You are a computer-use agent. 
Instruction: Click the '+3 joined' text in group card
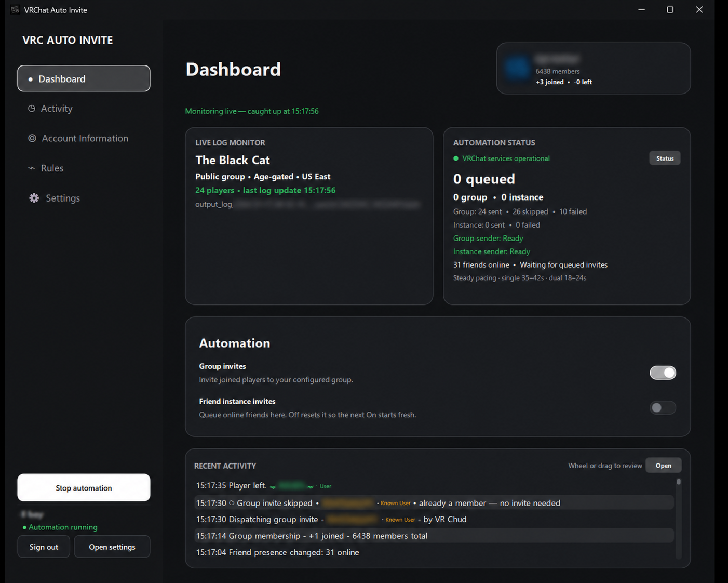coord(550,82)
